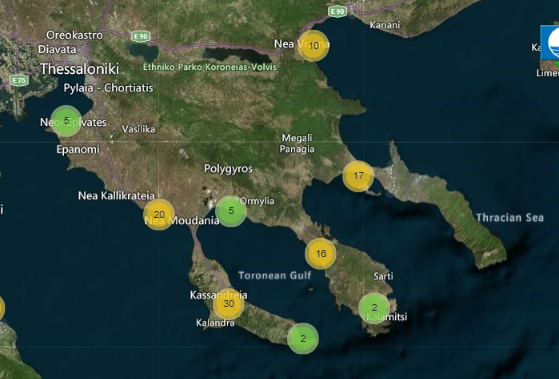The height and width of the screenshot is (379, 559).
Task: Open the green 2 cluster over Kalamitsi
Action: 374,308
